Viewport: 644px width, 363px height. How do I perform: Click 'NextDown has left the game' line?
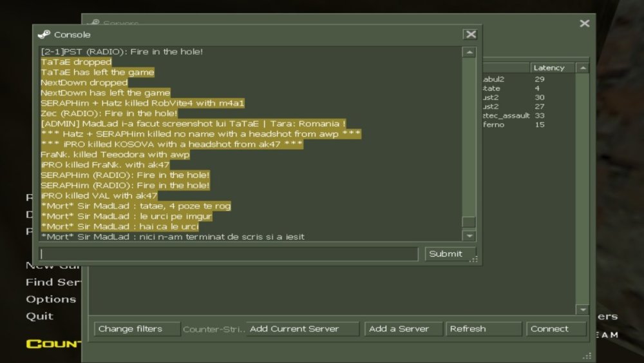click(105, 93)
